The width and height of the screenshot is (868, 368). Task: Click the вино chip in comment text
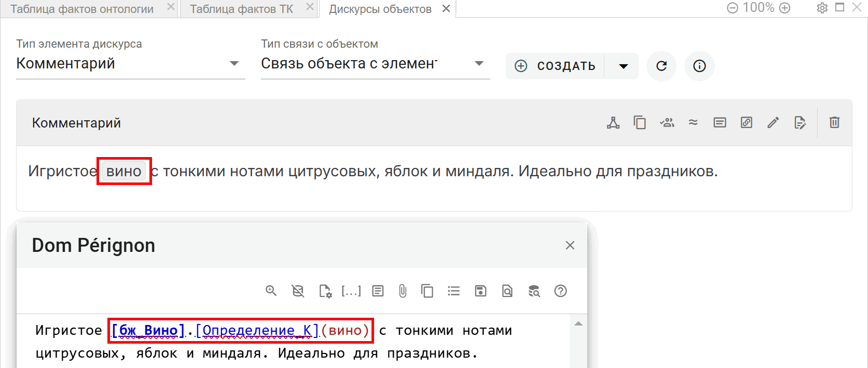point(124,171)
